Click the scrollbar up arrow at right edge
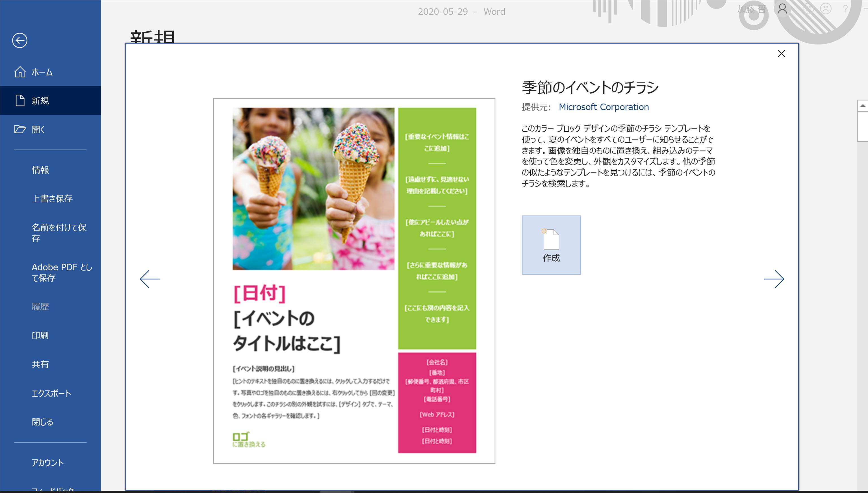 pos(863,106)
